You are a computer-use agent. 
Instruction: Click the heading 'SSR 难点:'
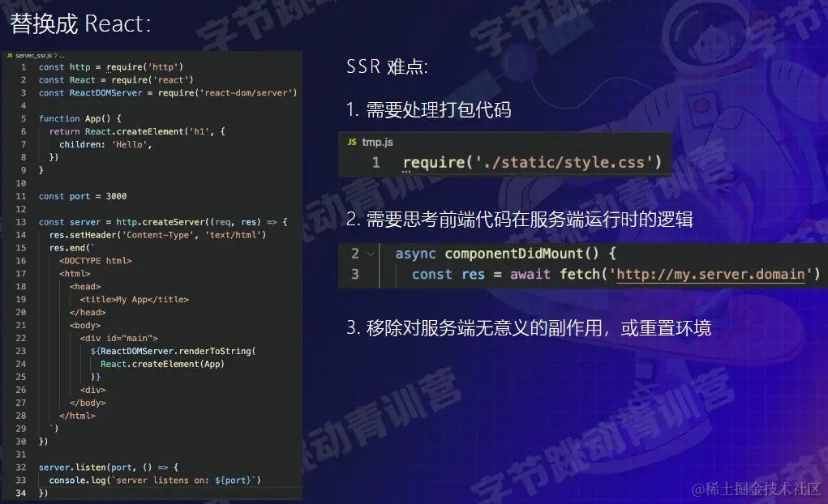387,66
